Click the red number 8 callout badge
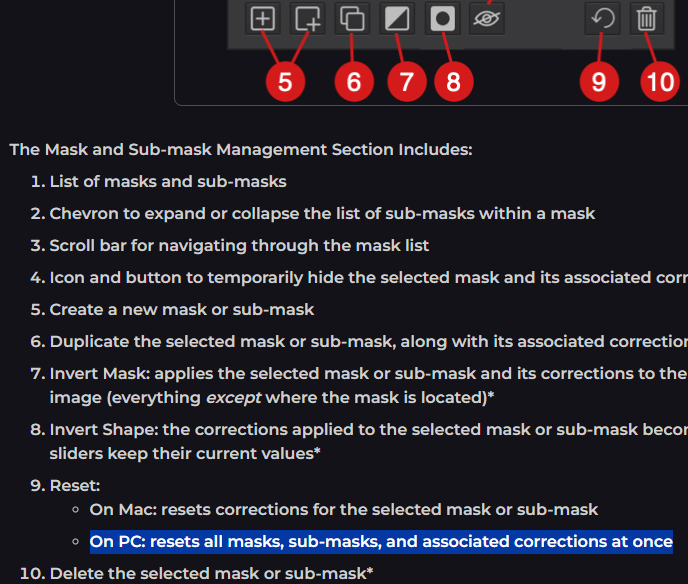 453,80
